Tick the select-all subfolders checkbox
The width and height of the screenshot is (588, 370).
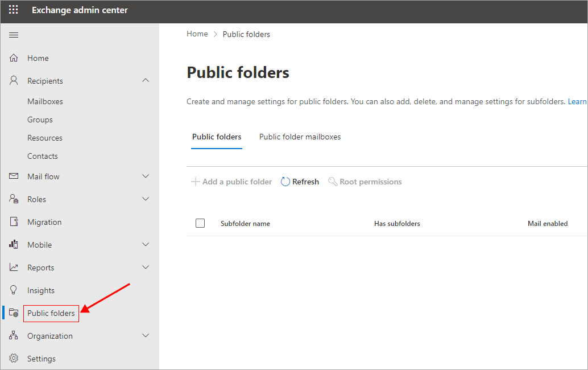click(x=200, y=223)
